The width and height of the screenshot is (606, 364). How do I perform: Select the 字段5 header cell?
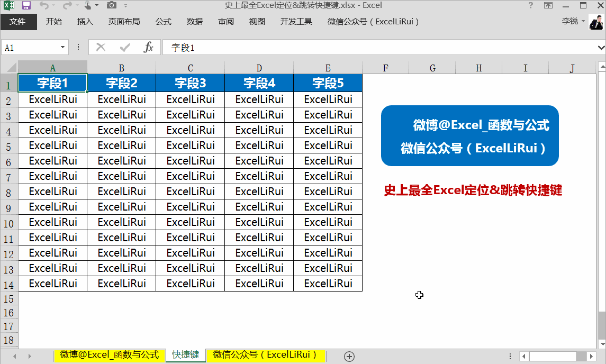[328, 83]
